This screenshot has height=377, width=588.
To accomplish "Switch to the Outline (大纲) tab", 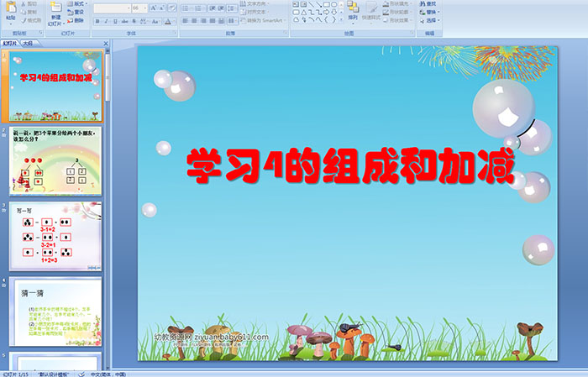I will click(28, 41).
